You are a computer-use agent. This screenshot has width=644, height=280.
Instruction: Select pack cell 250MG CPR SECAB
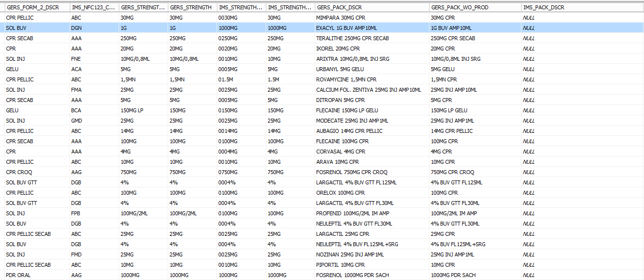coord(475,38)
